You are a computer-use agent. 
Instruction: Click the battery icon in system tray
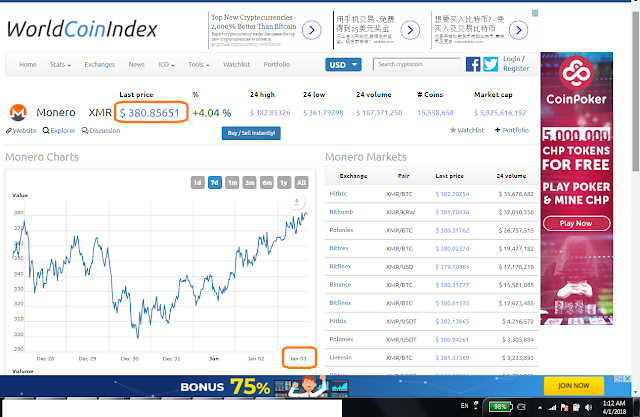click(x=500, y=406)
